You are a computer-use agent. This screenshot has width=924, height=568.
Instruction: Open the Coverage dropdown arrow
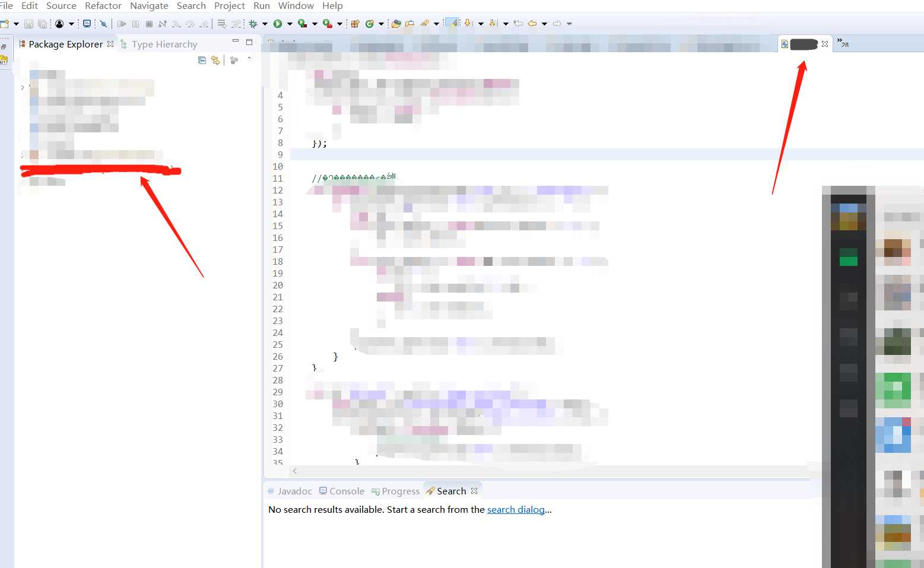[x=315, y=24]
